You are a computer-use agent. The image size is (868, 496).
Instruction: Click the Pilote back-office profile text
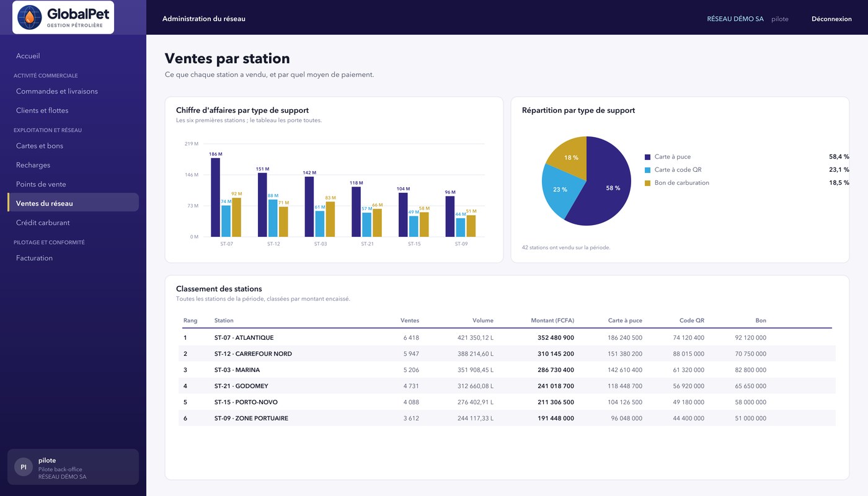point(60,469)
